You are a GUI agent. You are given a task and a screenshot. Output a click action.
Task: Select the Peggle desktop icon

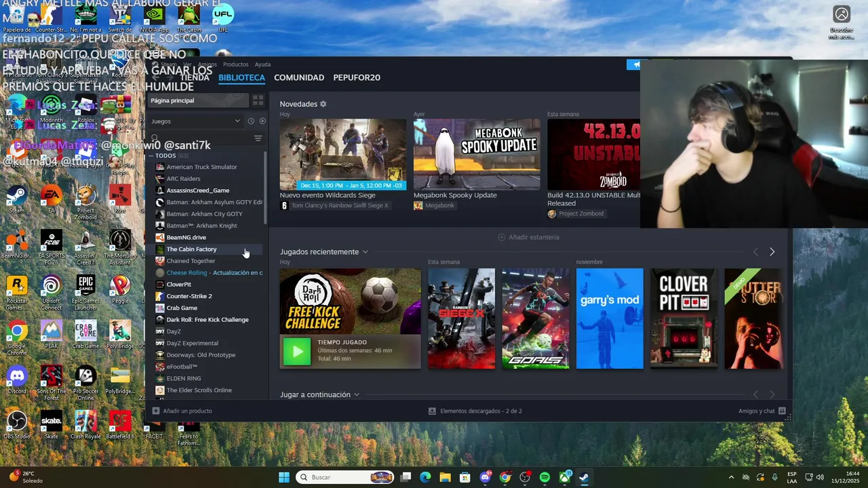click(120, 289)
